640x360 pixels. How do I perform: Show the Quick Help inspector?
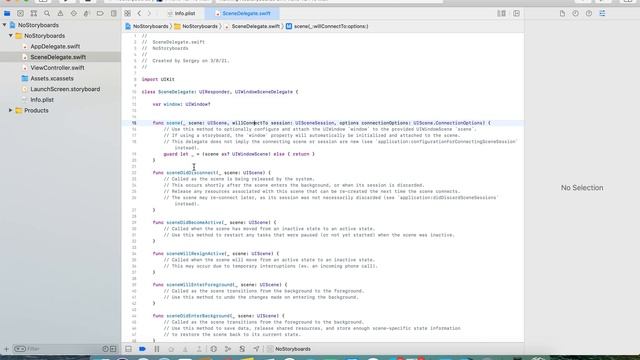pos(589,13)
